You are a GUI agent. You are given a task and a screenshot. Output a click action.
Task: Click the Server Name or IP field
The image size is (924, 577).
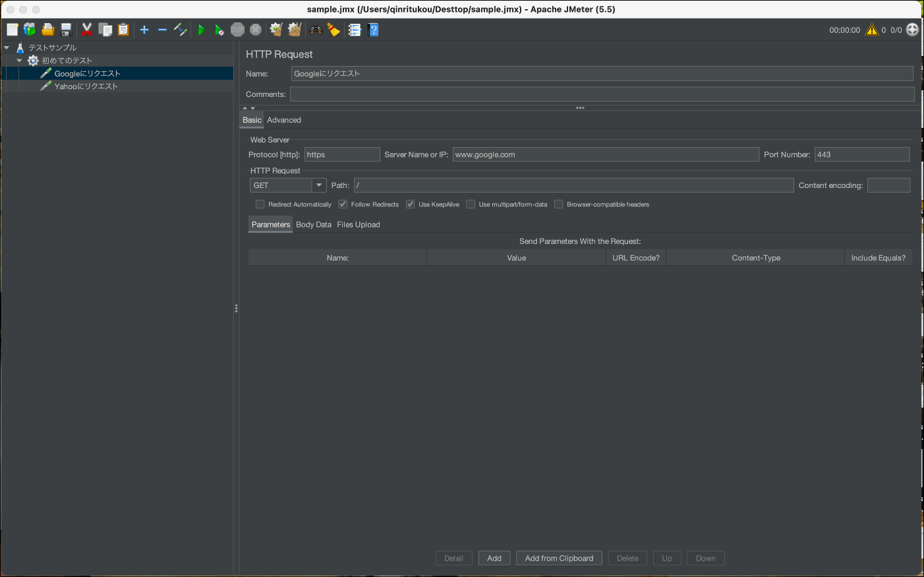pyautogui.click(x=605, y=155)
